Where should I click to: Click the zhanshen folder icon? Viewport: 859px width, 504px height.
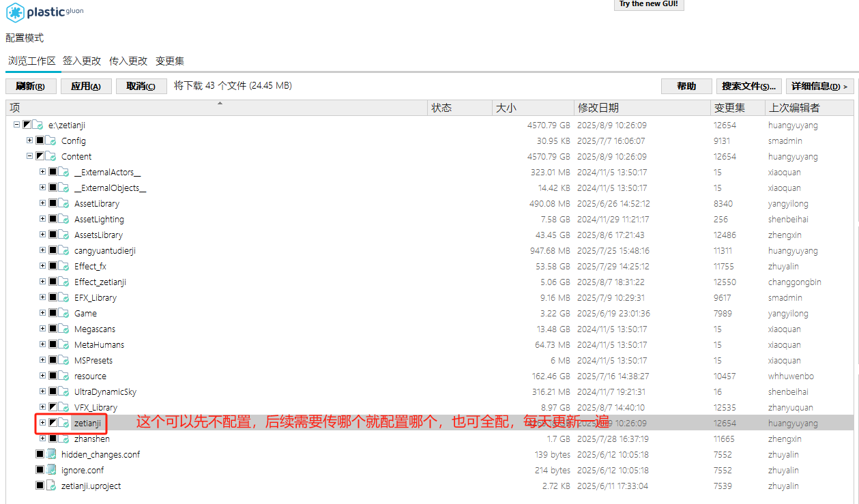[x=63, y=439]
